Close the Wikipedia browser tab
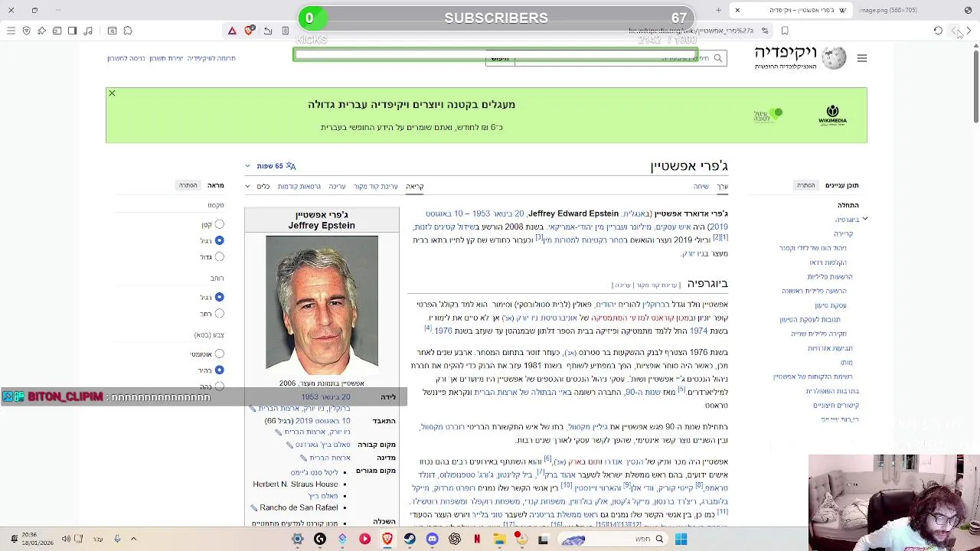 pyautogui.click(x=737, y=10)
